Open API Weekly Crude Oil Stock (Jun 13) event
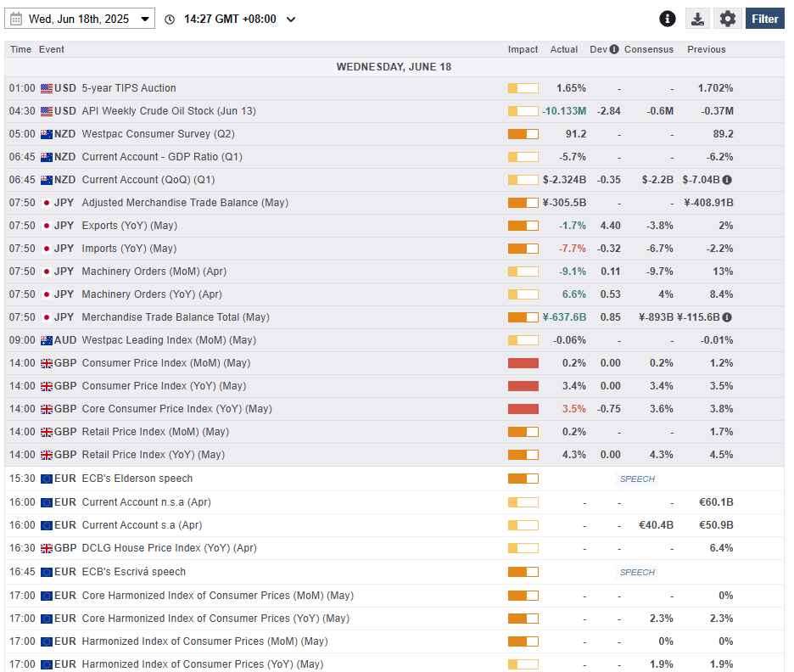This screenshot has width=794, height=672. point(169,111)
